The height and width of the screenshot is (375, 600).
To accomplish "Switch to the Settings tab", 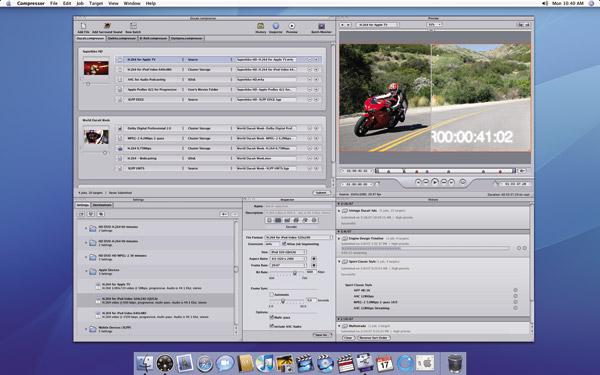I will [x=83, y=205].
